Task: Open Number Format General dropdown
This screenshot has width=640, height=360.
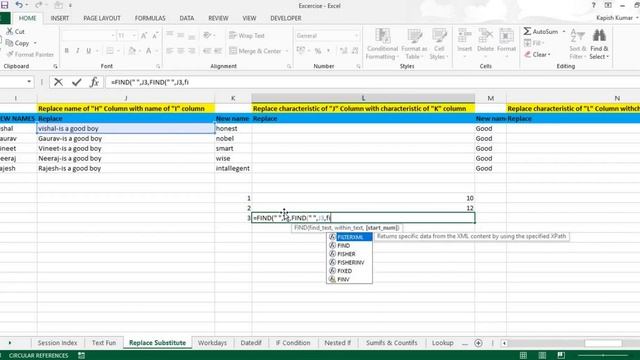Action: point(356,36)
